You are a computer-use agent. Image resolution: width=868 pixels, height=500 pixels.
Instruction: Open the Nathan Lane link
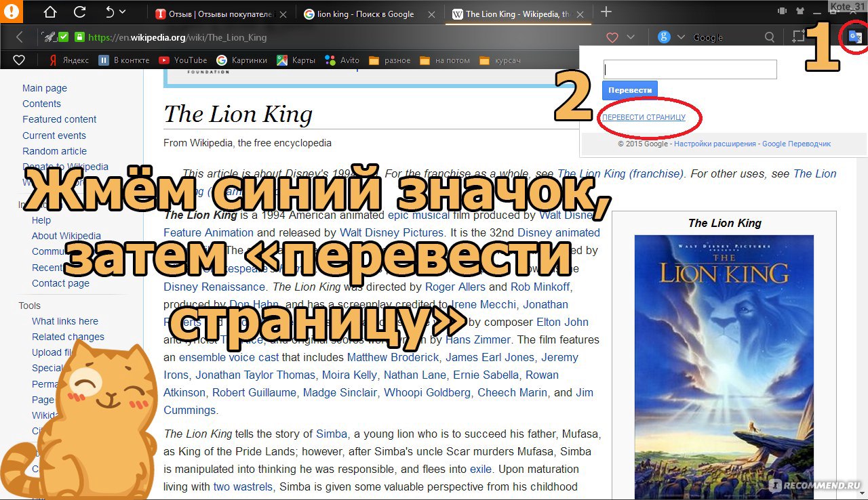click(415, 375)
